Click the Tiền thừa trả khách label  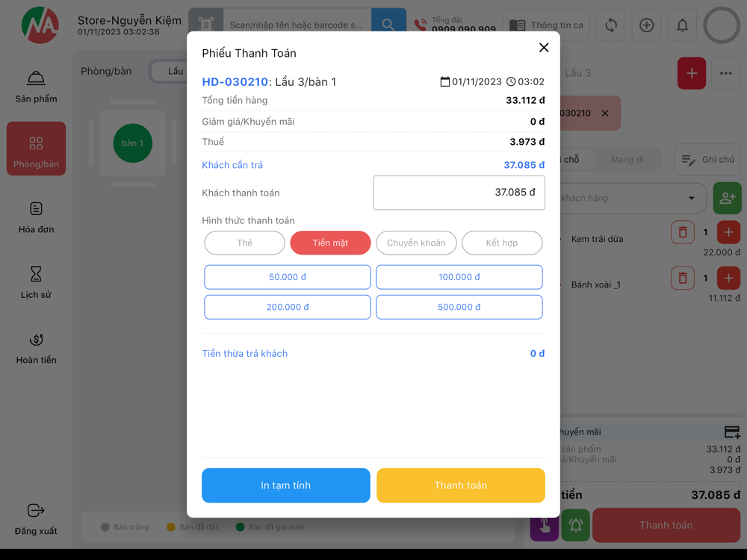245,354
